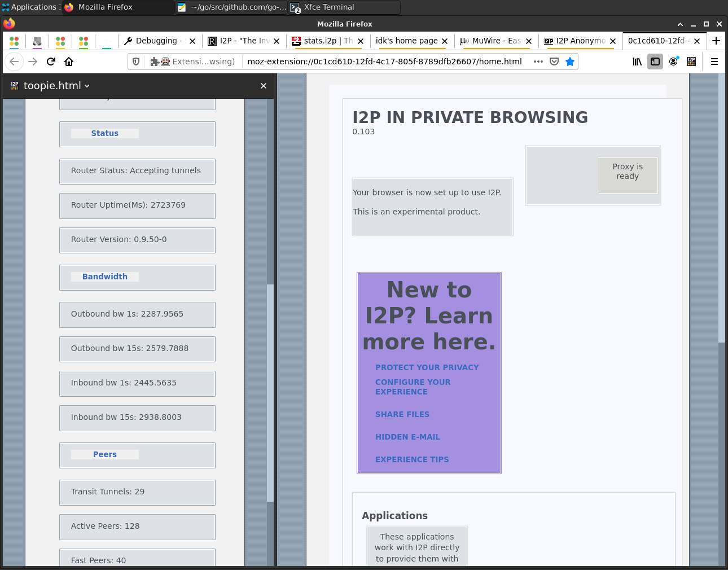This screenshot has height=570, width=728.
Task: Toggle bookmark star for this page
Action: click(x=570, y=62)
